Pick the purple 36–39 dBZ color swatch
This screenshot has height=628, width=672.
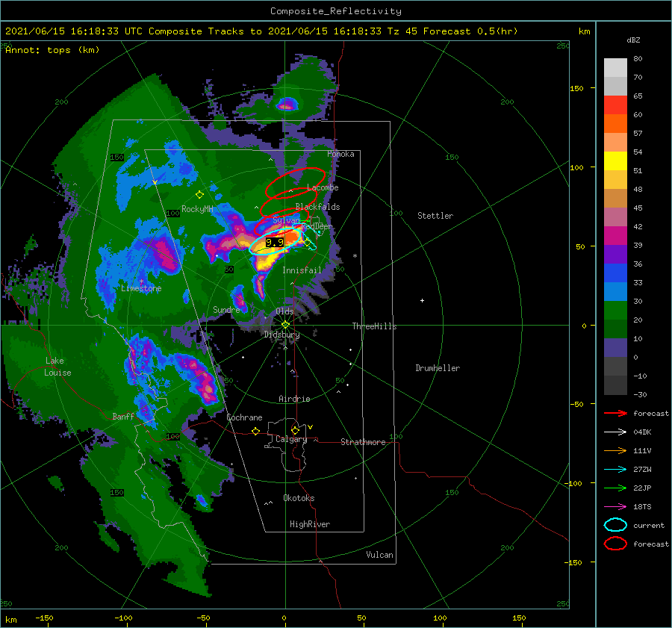pyautogui.click(x=615, y=254)
